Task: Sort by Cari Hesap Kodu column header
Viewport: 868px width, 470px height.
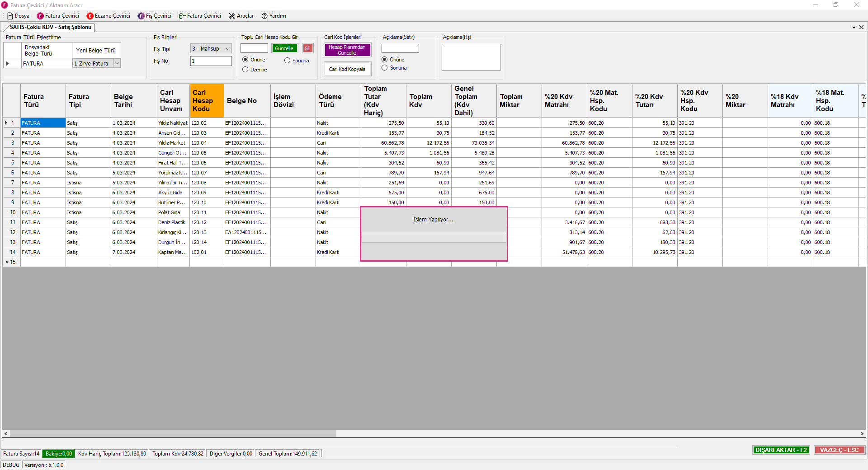Action: (207, 101)
